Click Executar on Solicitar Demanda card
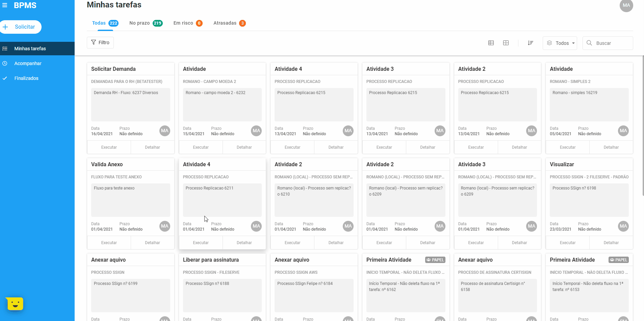 [109, 147]
